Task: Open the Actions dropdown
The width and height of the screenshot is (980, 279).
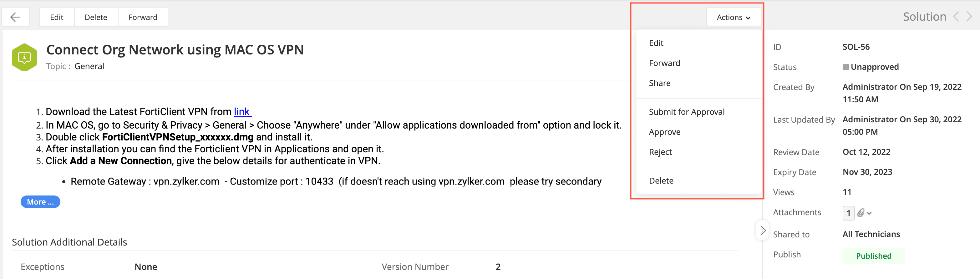Action: pos(734,17)
